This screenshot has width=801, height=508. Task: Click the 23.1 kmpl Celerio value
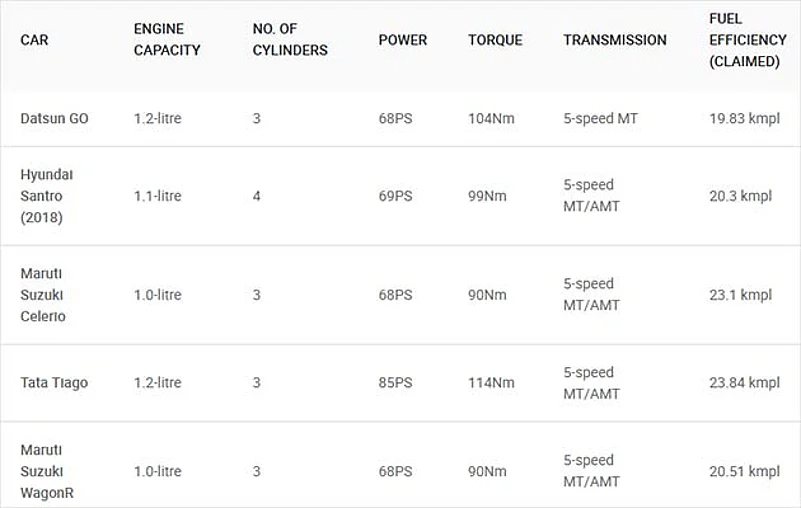click(740, 294)
